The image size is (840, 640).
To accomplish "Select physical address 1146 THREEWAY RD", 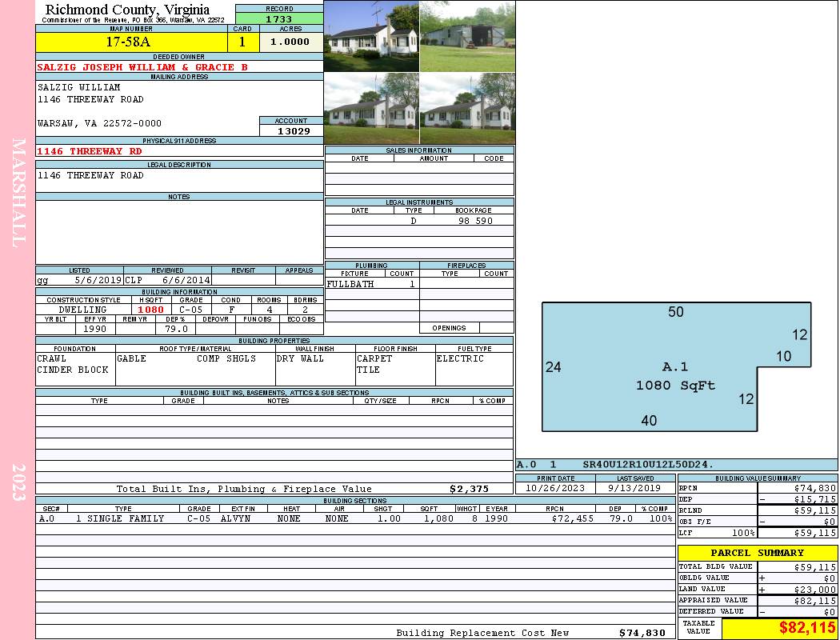I will coord(90,151).
